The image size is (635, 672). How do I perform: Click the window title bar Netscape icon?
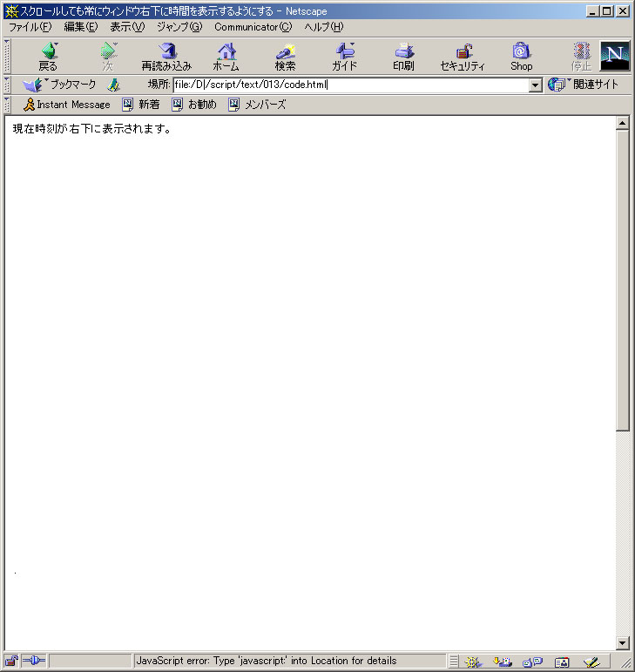(11, 11)
